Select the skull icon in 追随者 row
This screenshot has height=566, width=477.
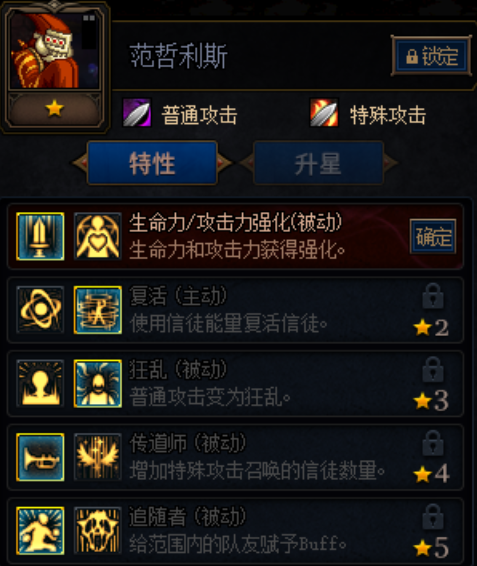[x=97, y=530]
